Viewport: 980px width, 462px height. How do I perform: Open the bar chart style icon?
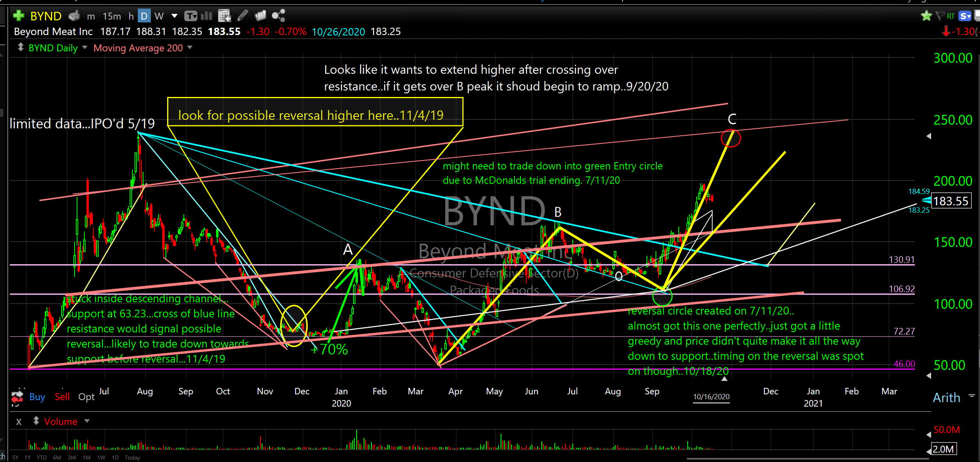point(207,16)
